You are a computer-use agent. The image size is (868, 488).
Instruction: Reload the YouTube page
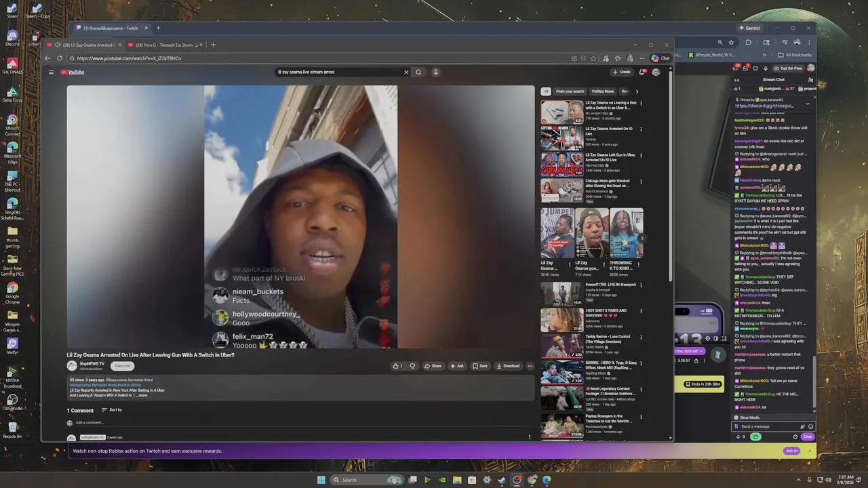60,58
